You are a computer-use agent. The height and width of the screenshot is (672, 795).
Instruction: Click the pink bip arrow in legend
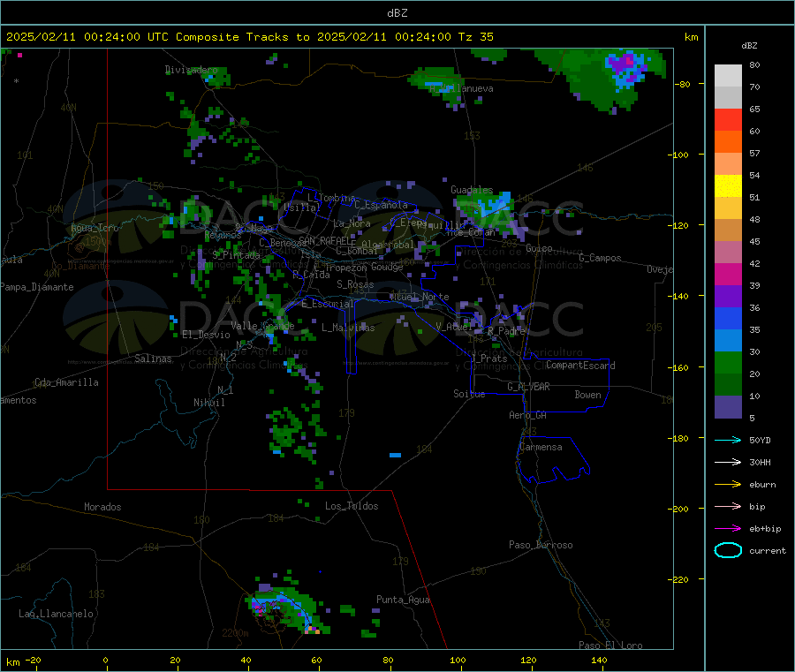point(728,506)
